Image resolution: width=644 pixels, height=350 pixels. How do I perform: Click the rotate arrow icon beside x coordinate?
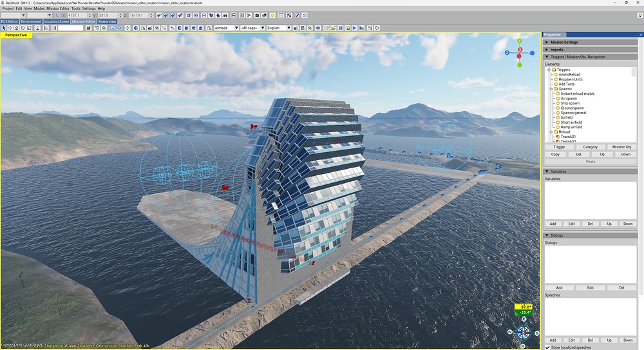point(57,15)
